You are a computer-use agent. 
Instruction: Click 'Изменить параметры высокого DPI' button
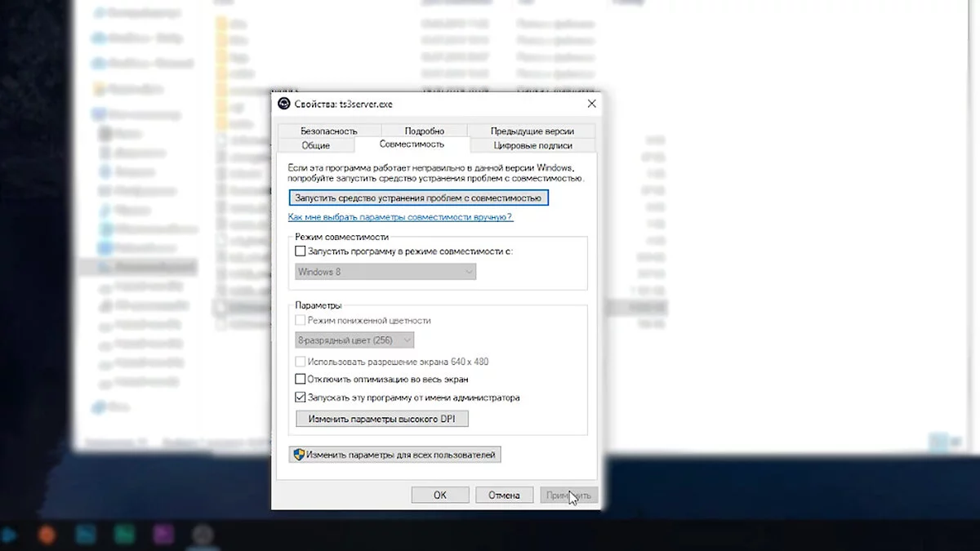(x=382, y=419)
